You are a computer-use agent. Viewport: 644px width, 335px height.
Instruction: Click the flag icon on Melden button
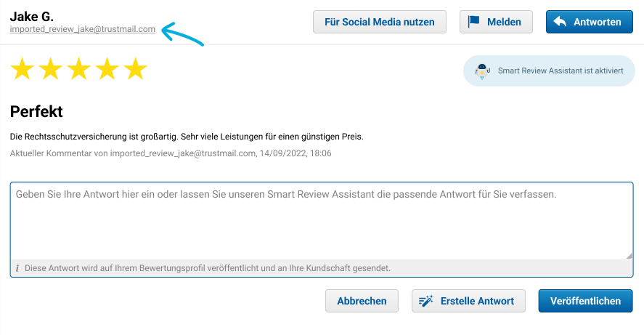tap(474, 22)
